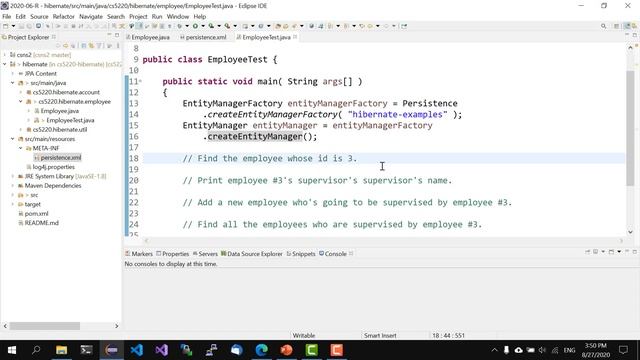
Task: Click the Project Explorer horizontal scrollbar thumb
Action: tap(45, 326)
